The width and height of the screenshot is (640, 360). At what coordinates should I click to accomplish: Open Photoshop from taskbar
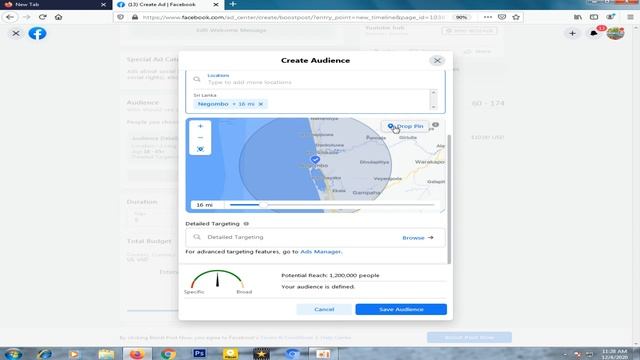[199, 353]
